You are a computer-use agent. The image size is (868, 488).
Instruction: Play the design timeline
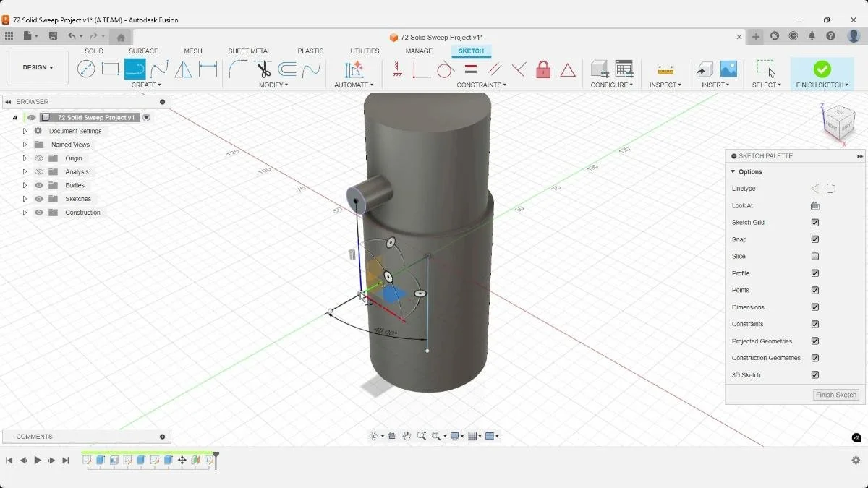click(38, 461)
